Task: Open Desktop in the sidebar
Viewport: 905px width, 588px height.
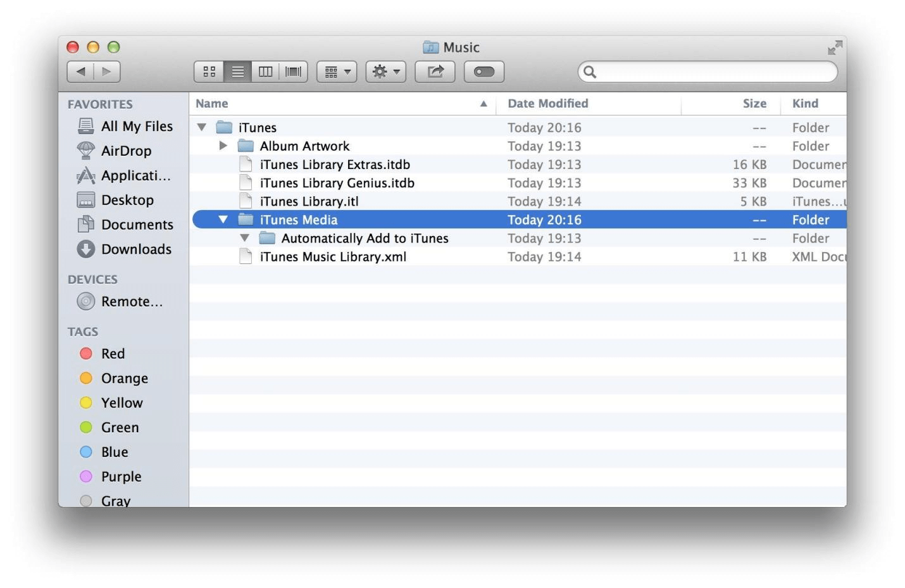Action: 115,200
